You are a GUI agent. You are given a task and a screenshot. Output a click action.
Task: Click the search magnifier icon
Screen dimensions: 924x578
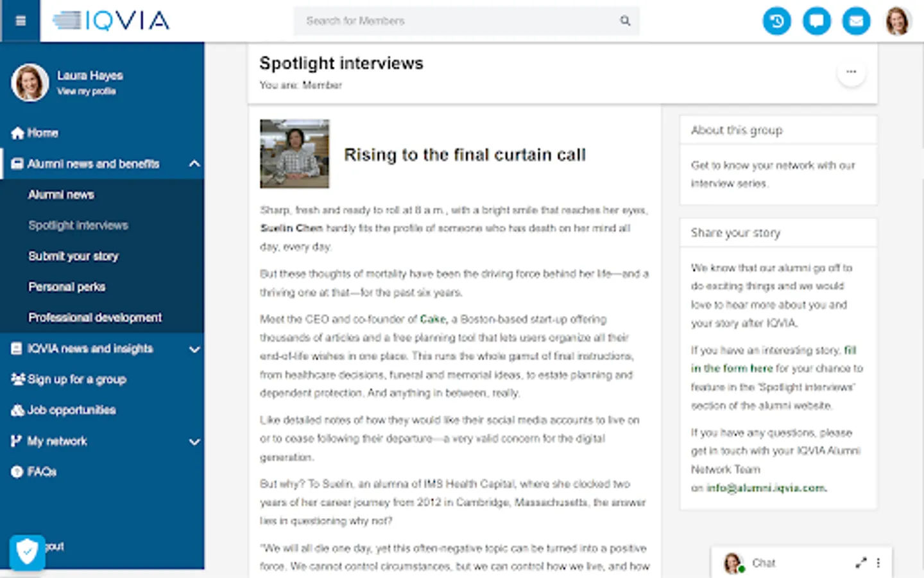pos(624,21)
